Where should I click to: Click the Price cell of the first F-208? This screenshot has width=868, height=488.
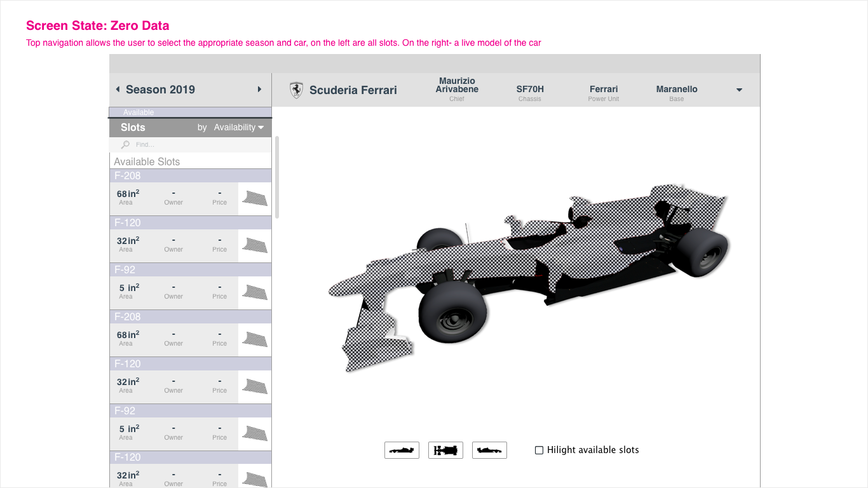220,197
